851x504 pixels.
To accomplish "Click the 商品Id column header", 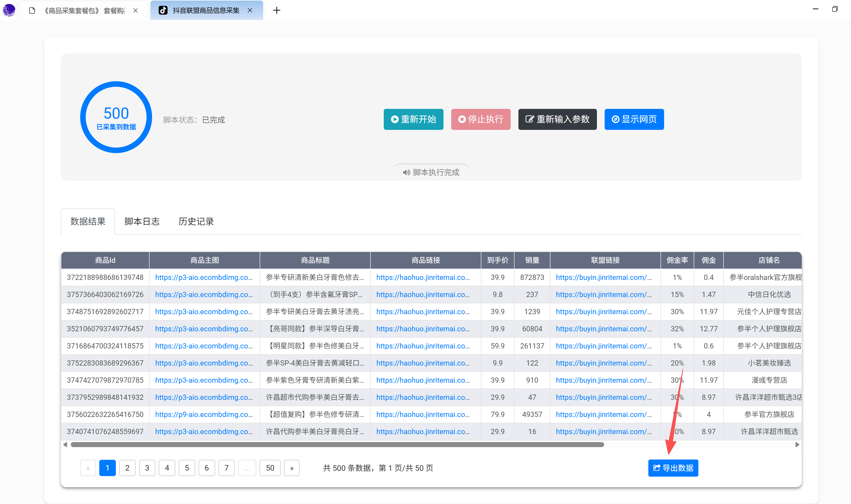I will (x=105, y=260).
